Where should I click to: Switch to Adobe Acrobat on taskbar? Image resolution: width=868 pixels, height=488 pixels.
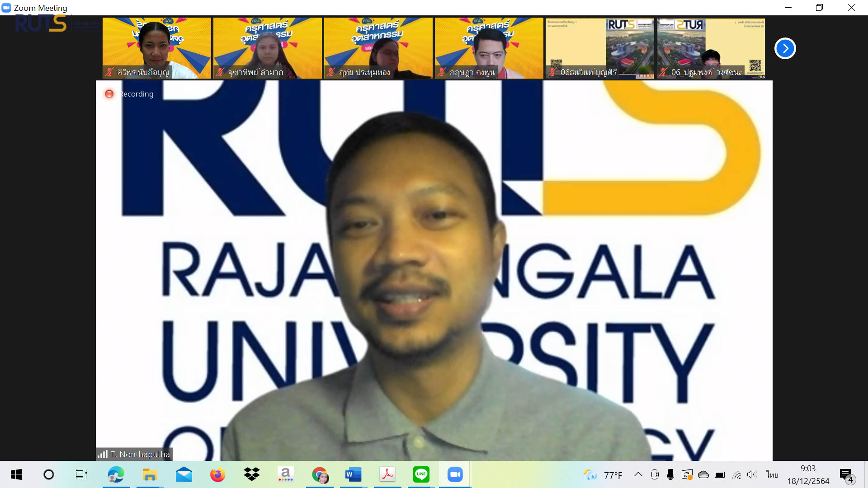click(387, 474)
